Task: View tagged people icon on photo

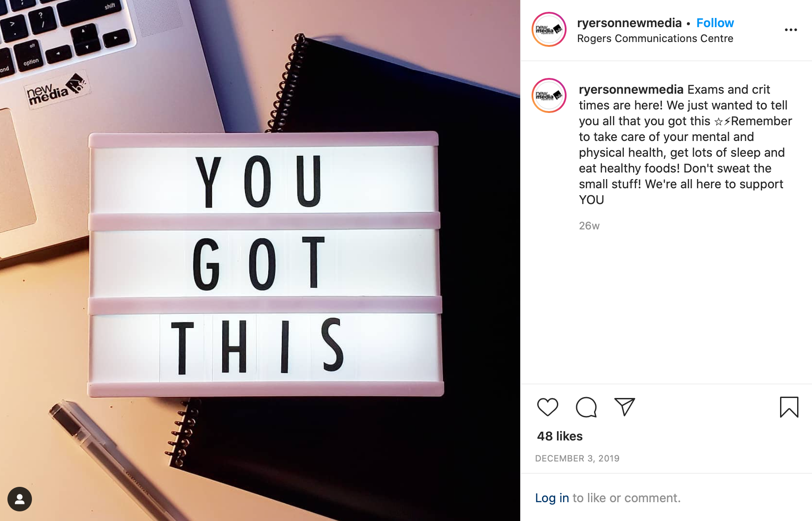Action: click(x=20, y=499)
